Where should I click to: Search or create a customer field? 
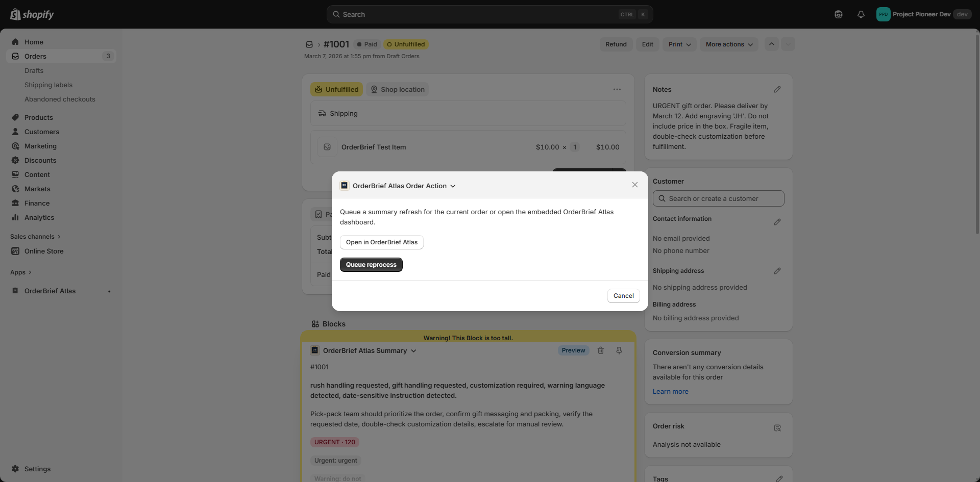719,198
